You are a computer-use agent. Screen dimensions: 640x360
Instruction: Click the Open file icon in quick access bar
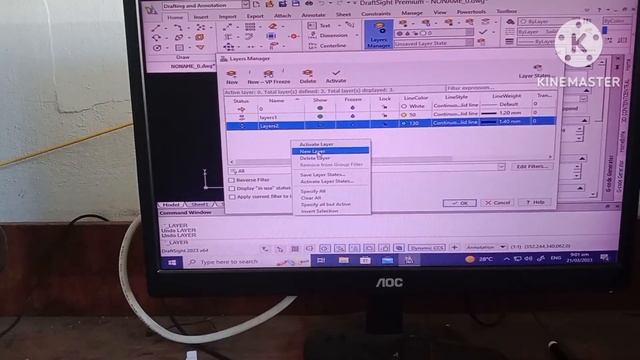click(269, 4)
